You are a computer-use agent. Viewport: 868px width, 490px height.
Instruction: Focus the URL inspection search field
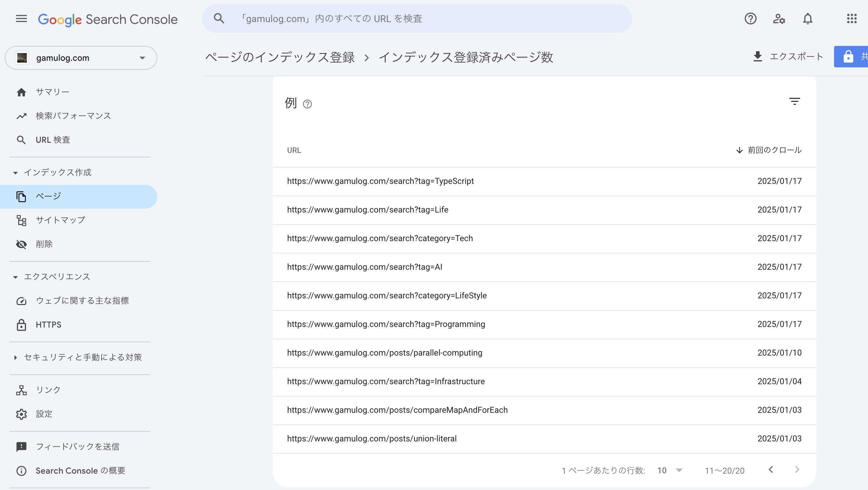coord(417,18)
